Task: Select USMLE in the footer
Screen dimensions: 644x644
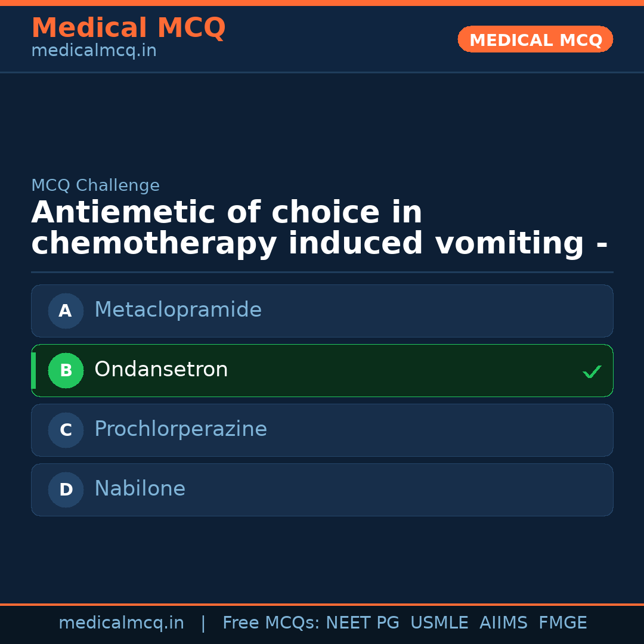Action: click(x=439, y=623)
